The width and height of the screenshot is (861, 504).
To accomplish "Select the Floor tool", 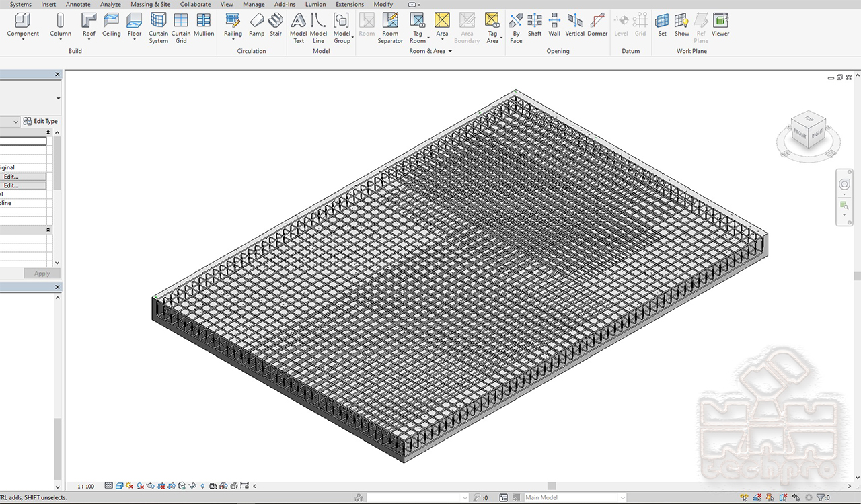I will click(x=135, y=25).
